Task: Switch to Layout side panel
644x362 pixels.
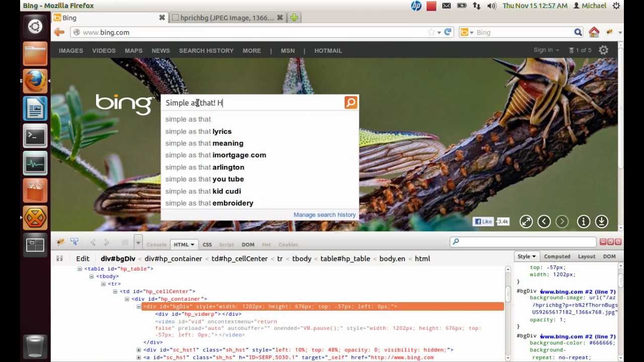Action: (587, 256)
